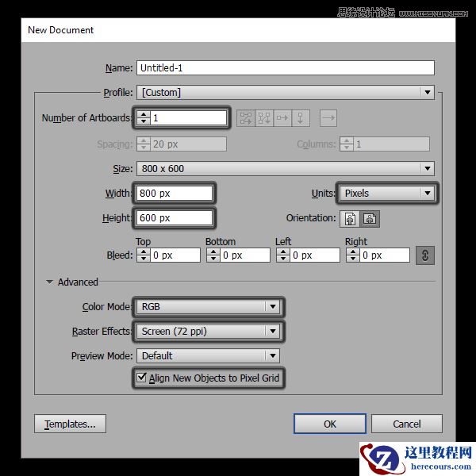Viewport: 476px width, 476px height.
Task: Click the Bottom bleed stepper arrows
Action: (213, 255)
